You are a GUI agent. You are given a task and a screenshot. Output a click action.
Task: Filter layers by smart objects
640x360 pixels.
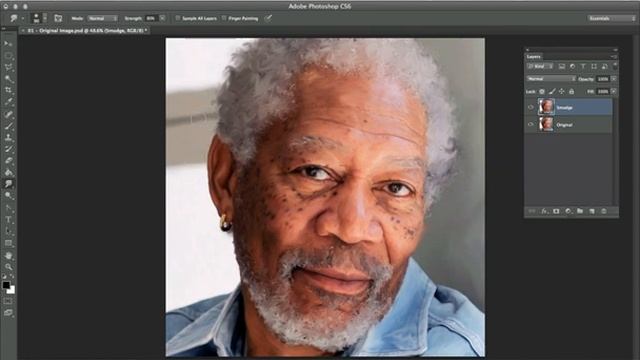click(604, 67)
